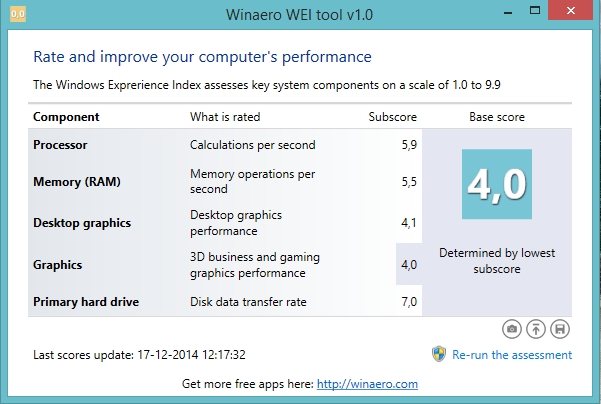Maximize the Winaero WEI tool window

pyautogui.click(x=535, y=11)
